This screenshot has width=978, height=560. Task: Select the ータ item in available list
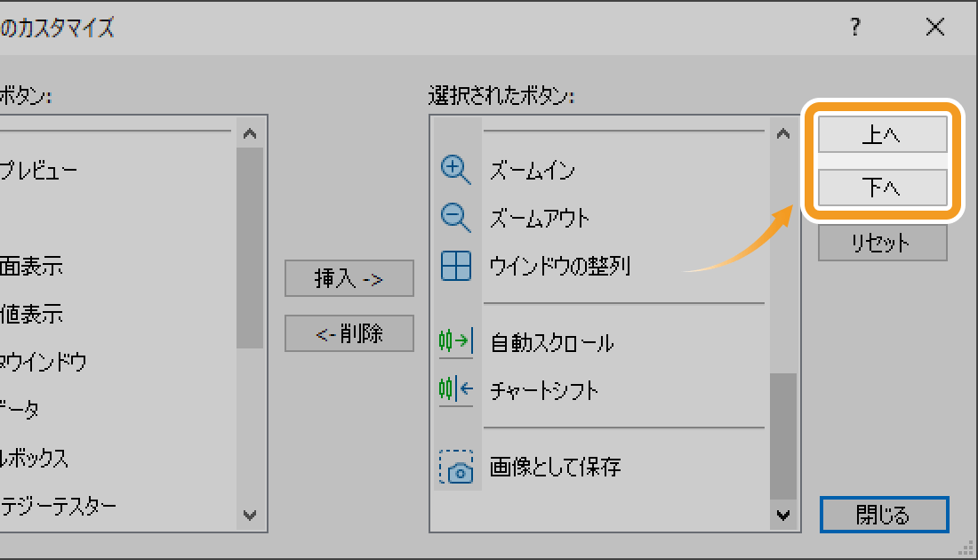pos(20,411)
